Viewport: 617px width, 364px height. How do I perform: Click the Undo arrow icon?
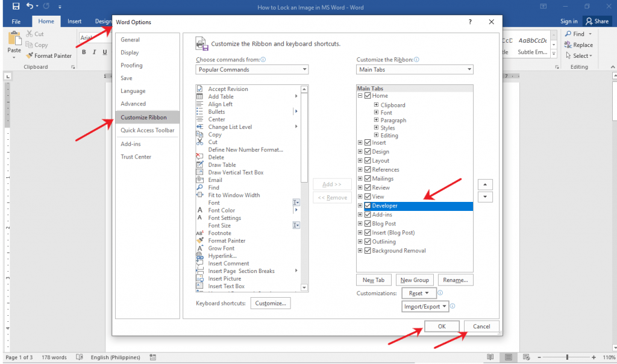30,6
